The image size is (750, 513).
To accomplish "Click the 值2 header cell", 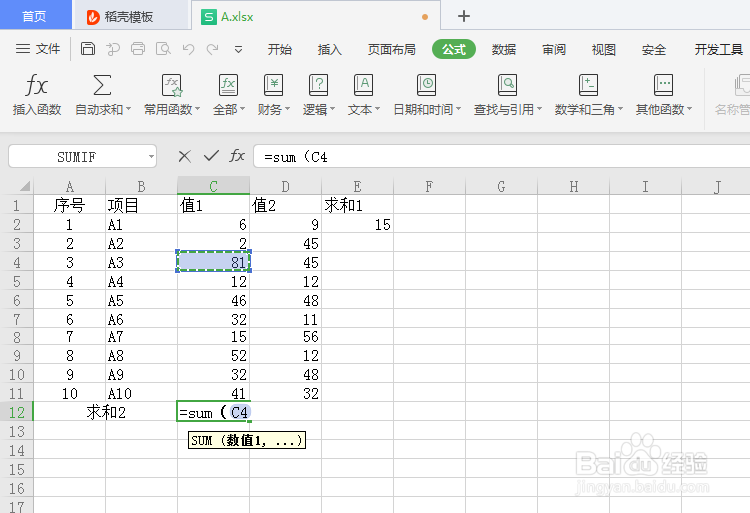I will (286, 205).
